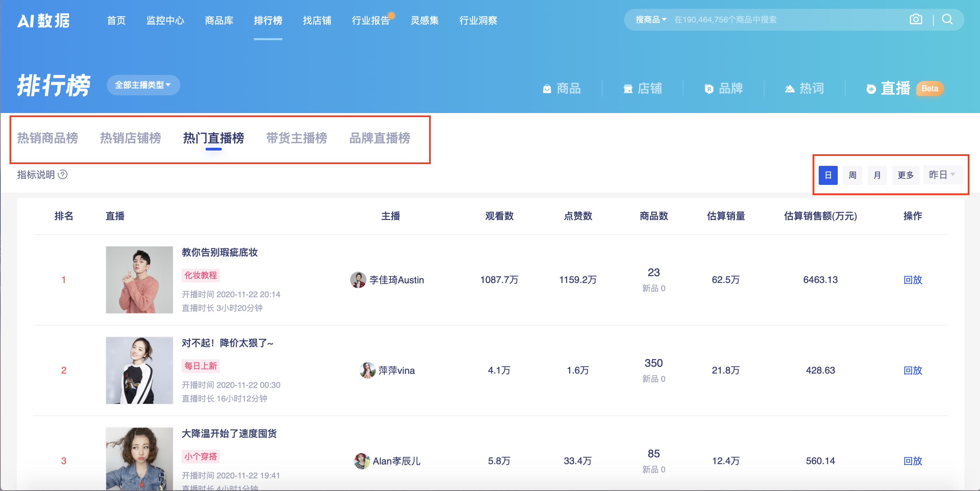The height and width of the screenshot is (491, 980).
Task: Click the magnifier search icon
Action: point(947,19)
